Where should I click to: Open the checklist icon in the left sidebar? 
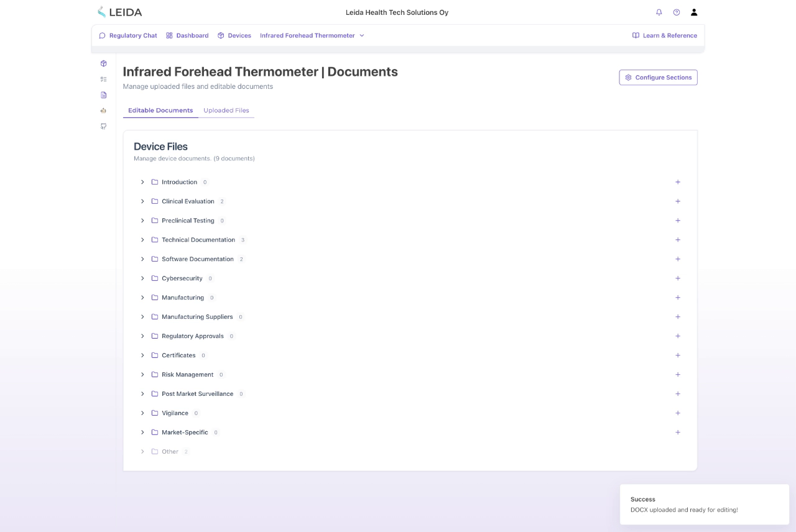(x=103, y=79)
